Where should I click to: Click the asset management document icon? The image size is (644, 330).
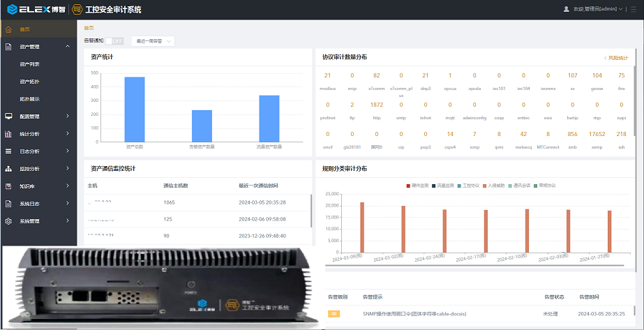pyautogui.click(x=8, y=47)
